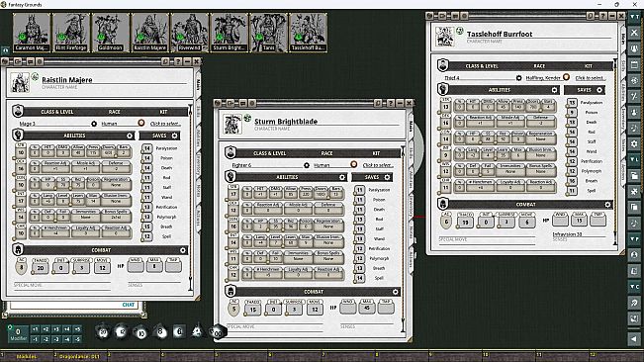
Task: Open the Riverwind character portrait
Action: pos(189,33)
